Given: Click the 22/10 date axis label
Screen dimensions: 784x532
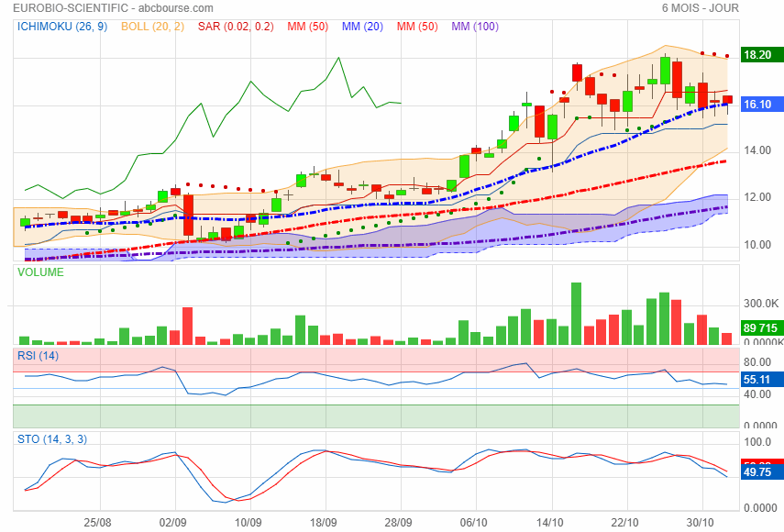Looking at the screenshot, I should click(x=625, y=523).
